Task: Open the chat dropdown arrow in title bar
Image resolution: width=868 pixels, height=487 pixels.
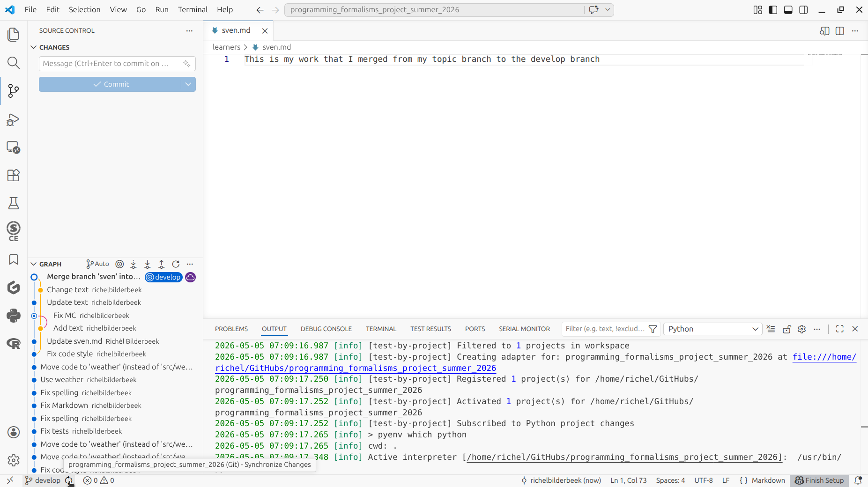Action: pos(608,10)
